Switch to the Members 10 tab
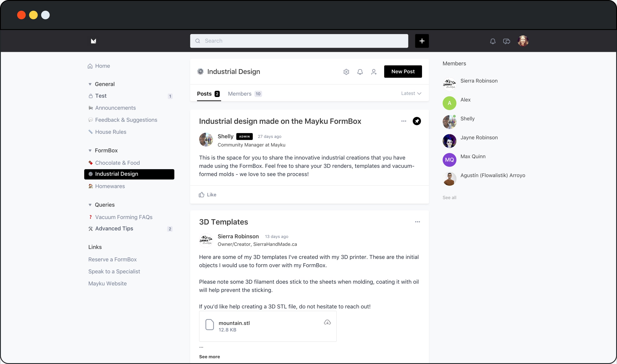The height and width of the screenshot is (364, 617). point(244,93)
